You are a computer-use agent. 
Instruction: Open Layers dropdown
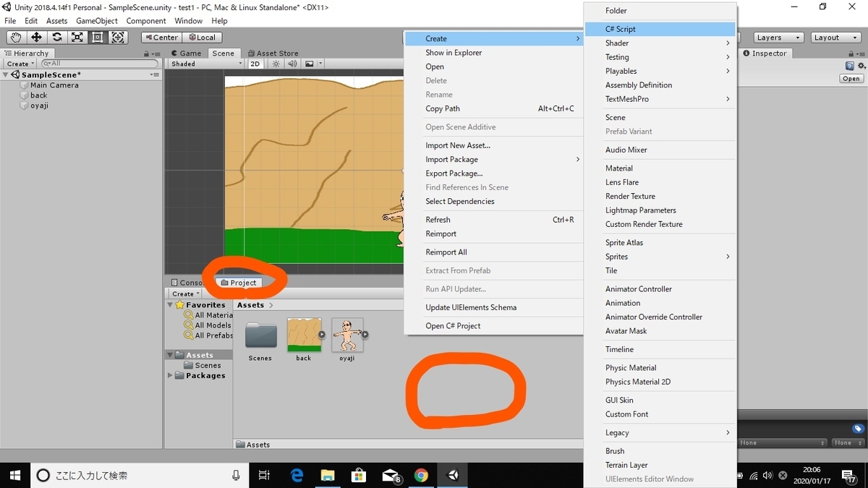tap(778, 38)
